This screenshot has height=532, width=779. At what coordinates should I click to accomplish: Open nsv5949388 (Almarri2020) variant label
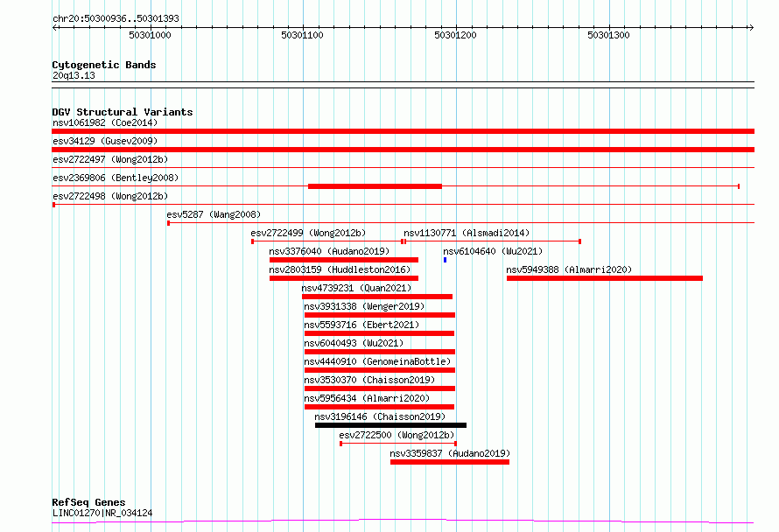569,269
